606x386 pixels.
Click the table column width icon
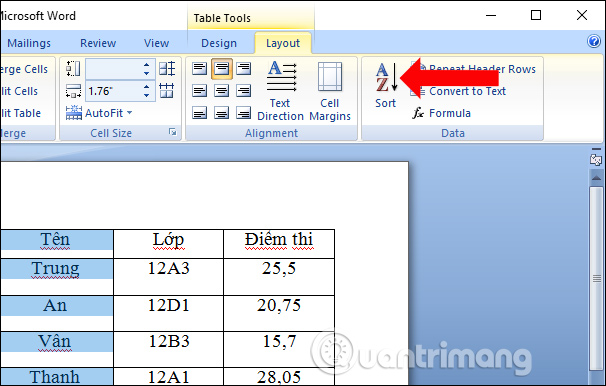coord(73,91)
